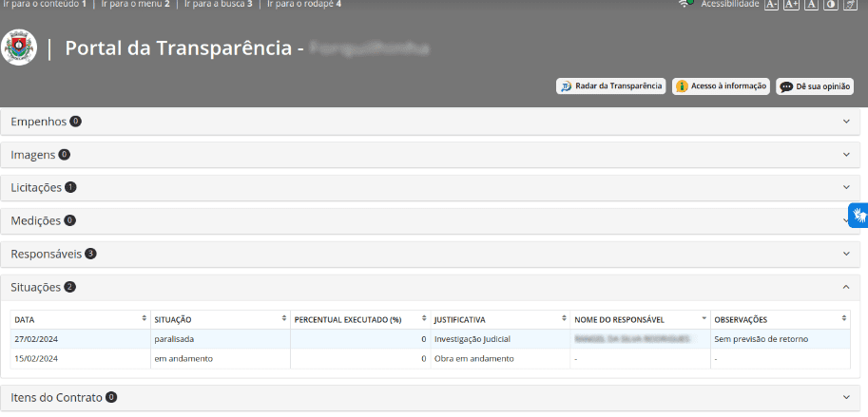Collapse the Situações section chevron

coord(846,287)
